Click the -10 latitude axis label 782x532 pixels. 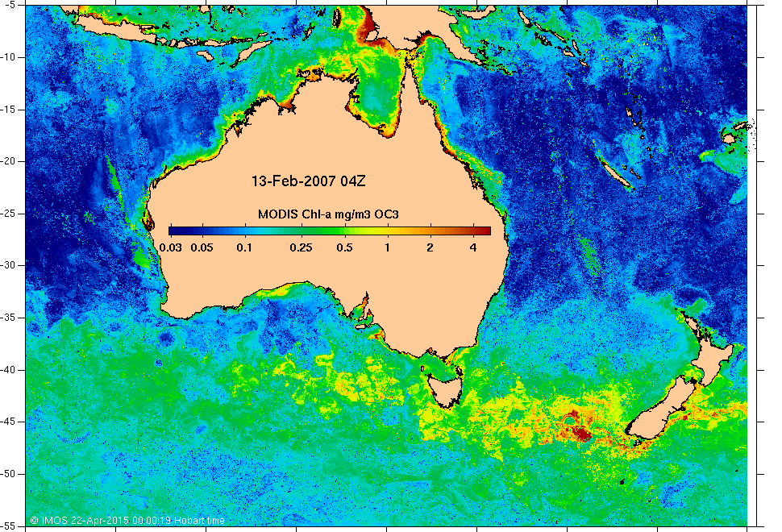[x=9, y=57]
